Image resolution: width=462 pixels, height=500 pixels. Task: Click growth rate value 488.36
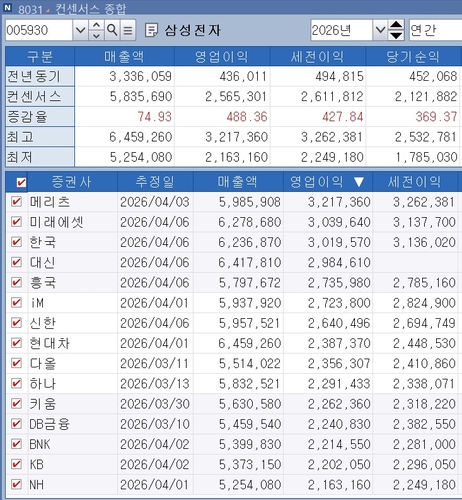[x=247, y=117]
